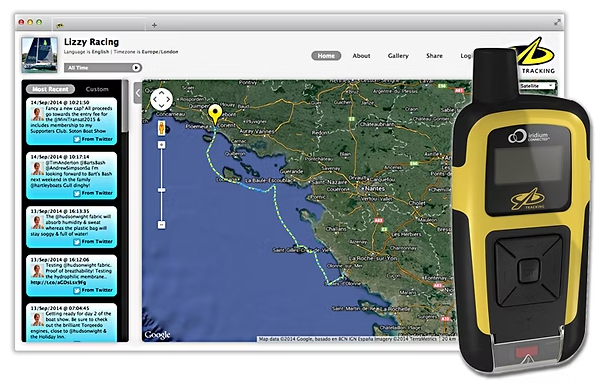Click avatar on the 07:04:45 post
The image size is (610, 391).
click(37, 320)
